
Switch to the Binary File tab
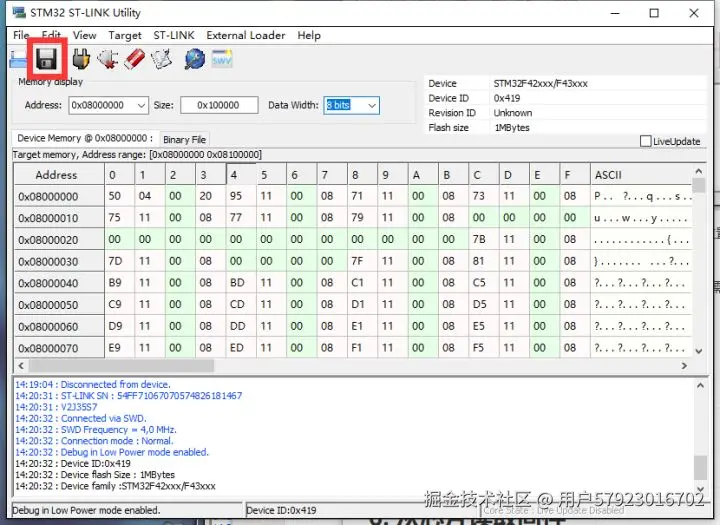click(x=184, y=140)
